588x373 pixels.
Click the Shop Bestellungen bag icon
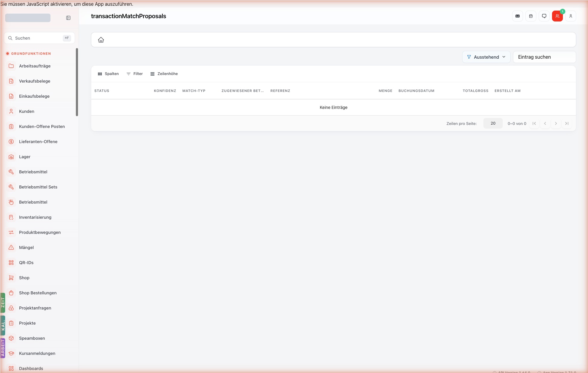click(x=11, y=293)
